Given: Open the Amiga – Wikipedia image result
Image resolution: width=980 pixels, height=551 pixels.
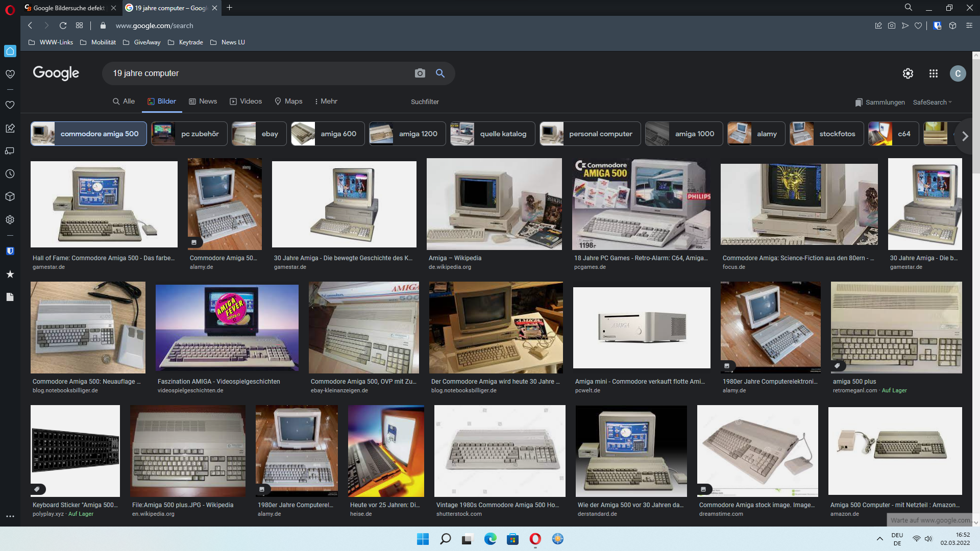Looking at the screenshot, I should click(x=494, y=204).
